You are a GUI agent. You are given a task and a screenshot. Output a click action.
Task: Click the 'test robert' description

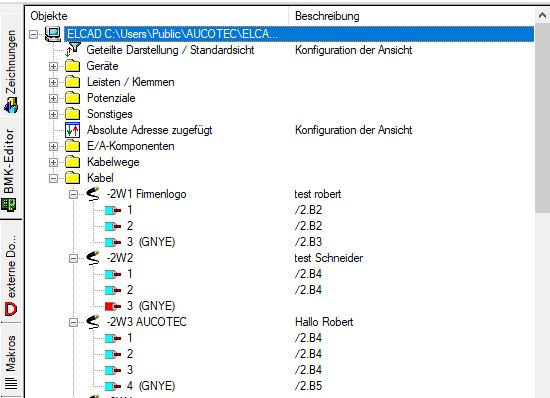click(318, 194)
